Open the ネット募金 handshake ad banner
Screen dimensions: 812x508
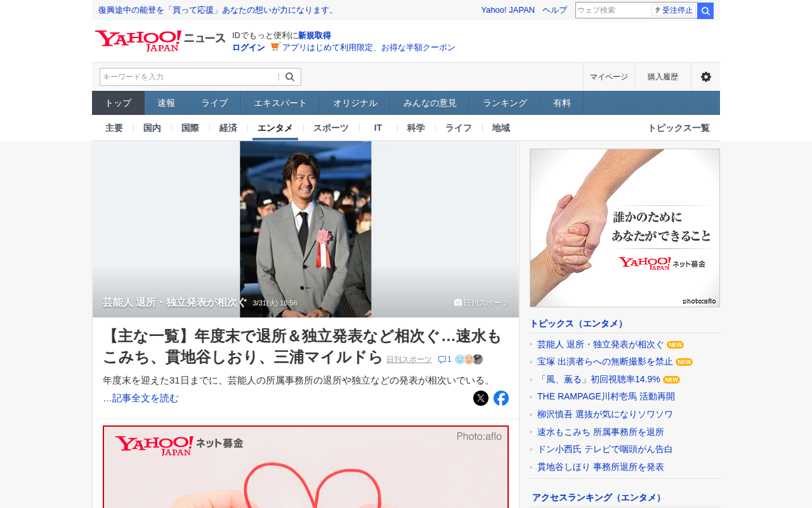tap(625, 228)
